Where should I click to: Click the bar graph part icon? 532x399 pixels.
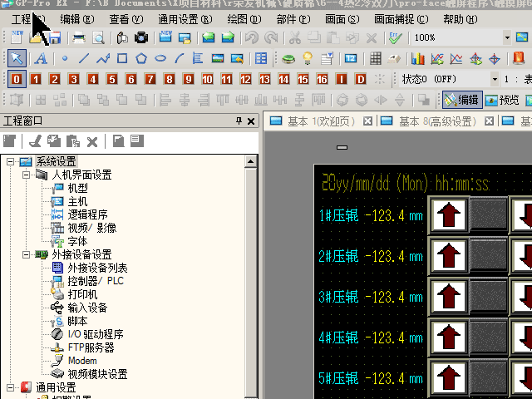(x=417, y=58)
